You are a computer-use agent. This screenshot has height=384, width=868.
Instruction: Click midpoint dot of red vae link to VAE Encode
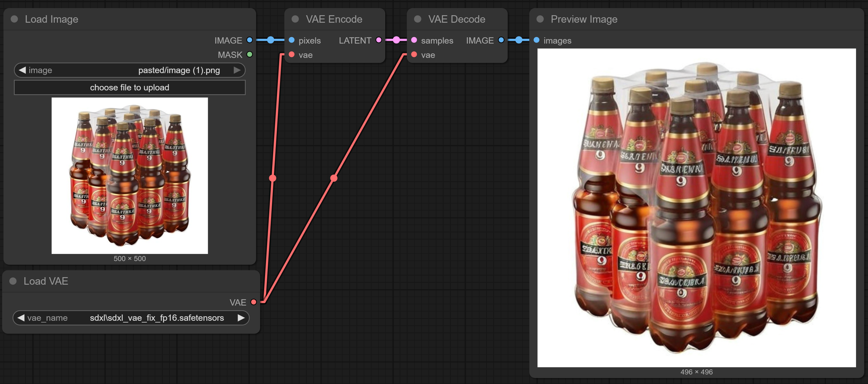pyautogui.click(x=273, y=178)
